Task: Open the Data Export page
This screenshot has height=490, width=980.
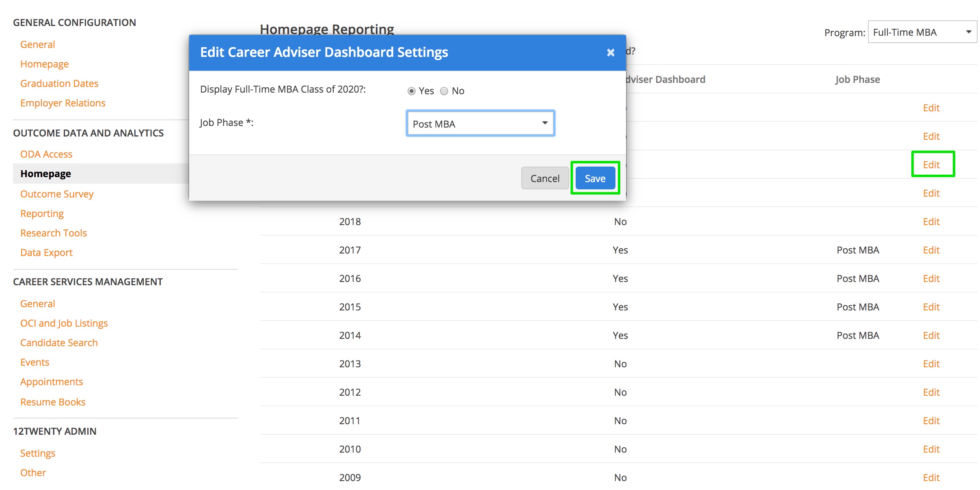Action: point(46,252)
